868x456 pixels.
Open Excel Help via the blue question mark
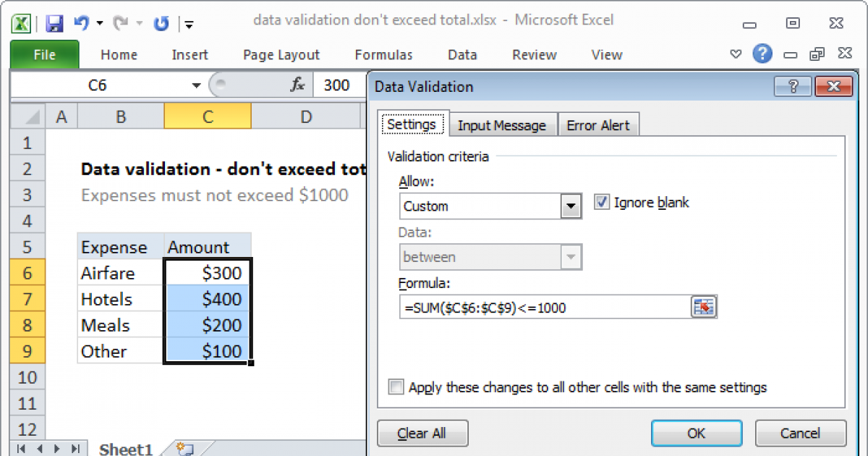(x=762, y=54)
